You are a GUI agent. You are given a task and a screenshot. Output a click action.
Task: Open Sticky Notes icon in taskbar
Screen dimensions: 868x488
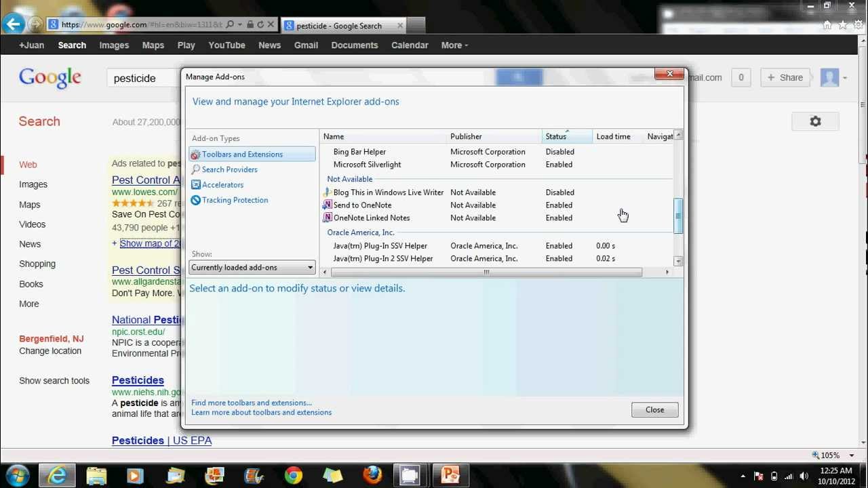coord(332,475)
